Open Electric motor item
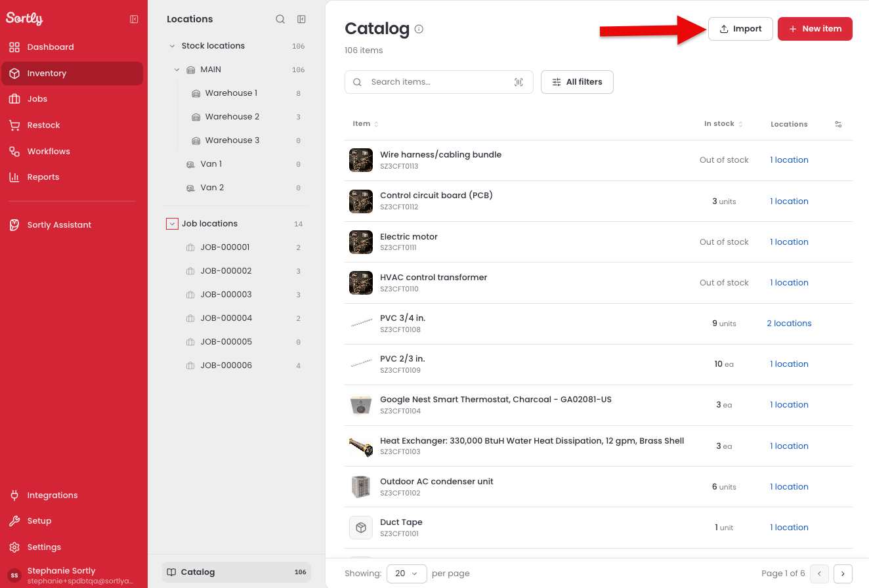The image size is (869, 588). point(409,237)
